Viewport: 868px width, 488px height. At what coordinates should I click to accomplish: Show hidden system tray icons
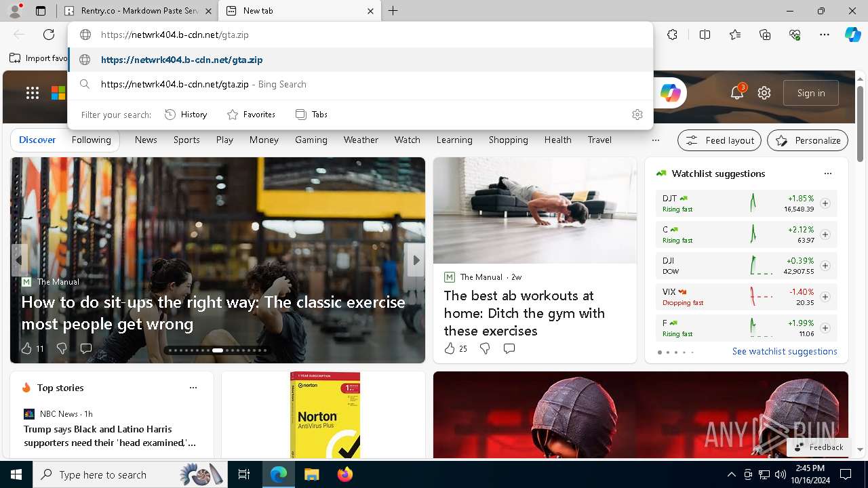coord(731,474)
